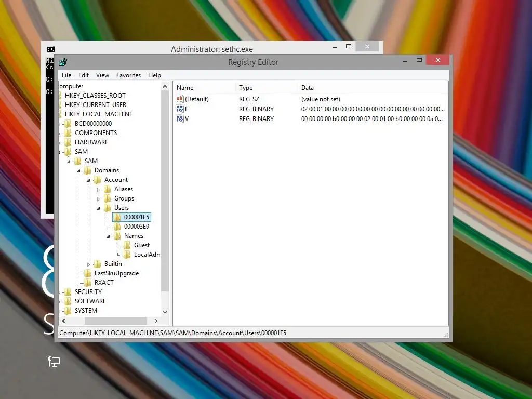Click the string icon of (Default) value

coord(179,99)
